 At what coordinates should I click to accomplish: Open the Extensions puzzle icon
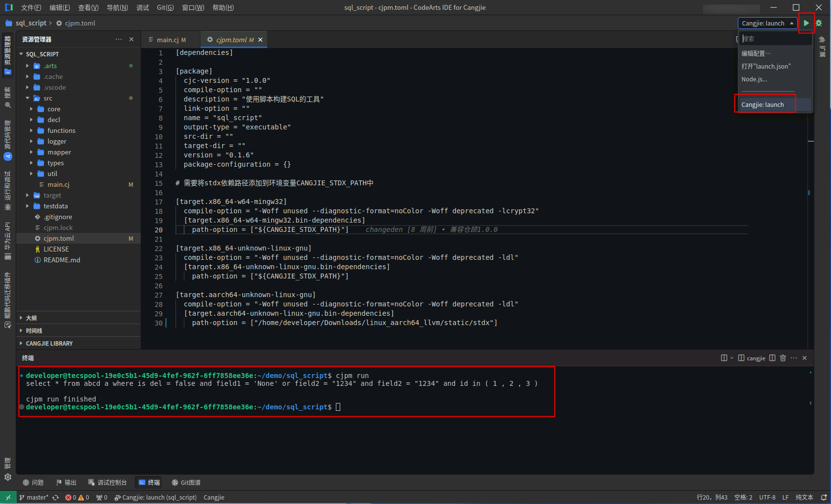pos(822,40)
